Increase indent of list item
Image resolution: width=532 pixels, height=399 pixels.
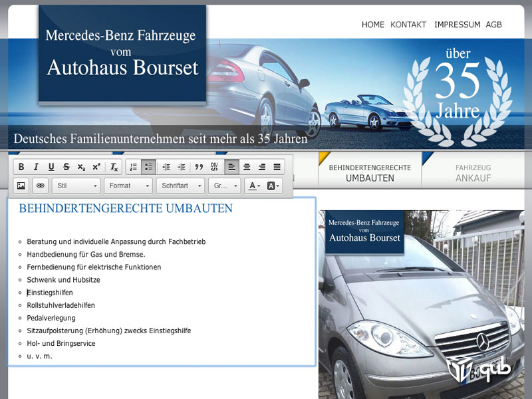tap(182, 167)
